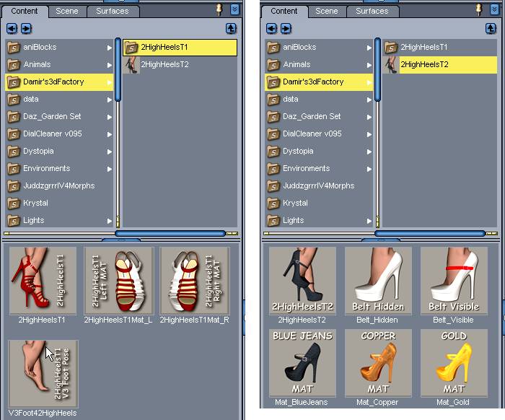The width and height of the screenshot is (505, 420).
Task: Select Environments folder in left panel
Action: coord(59,169)
